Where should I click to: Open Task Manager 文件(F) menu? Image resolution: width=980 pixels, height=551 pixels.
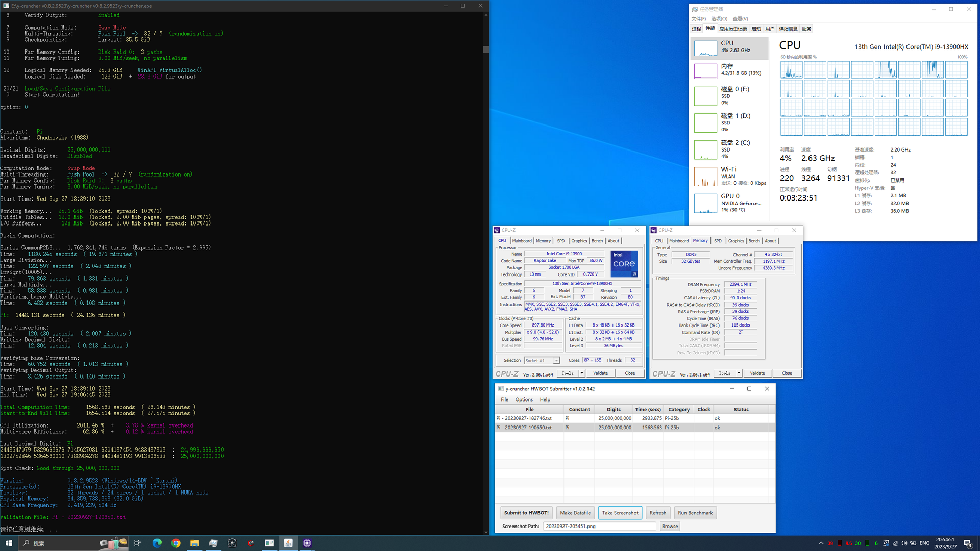pos(698,19)
